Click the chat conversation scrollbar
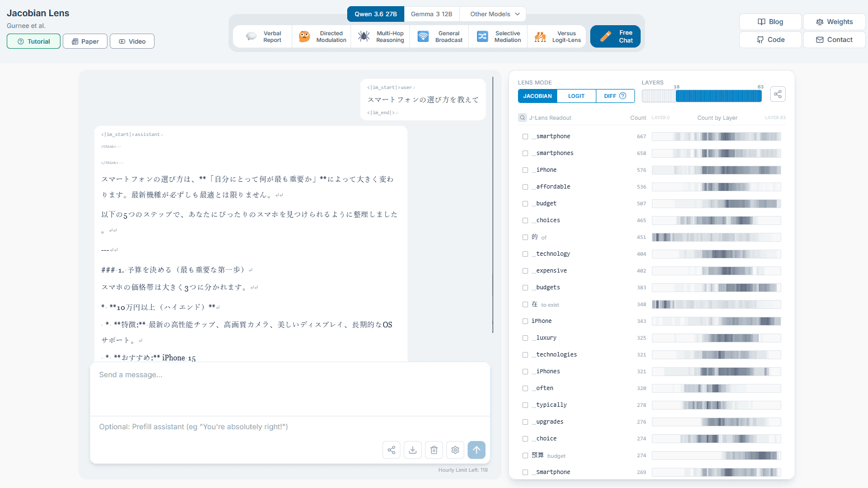The width and height of the screenshot is (868, 488). tap(493, 205)
